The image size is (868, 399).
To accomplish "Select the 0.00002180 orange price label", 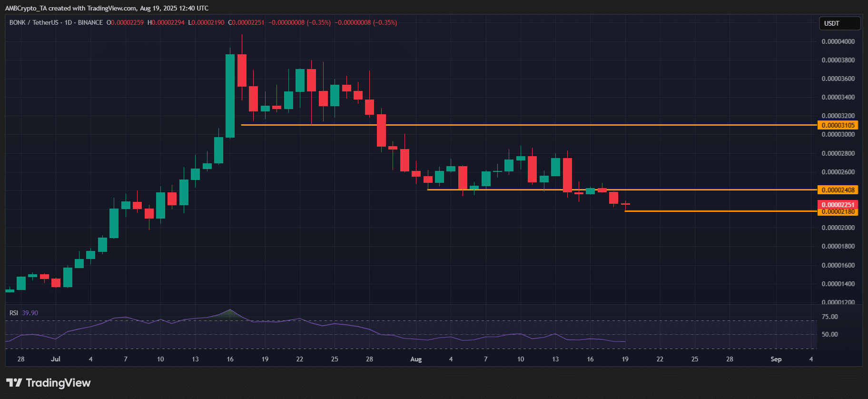I will (x=838, y=212).
